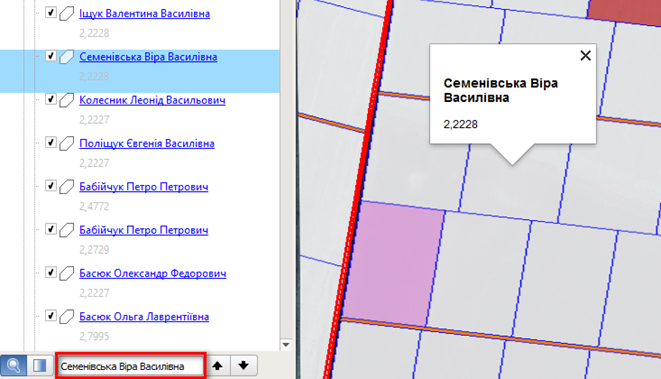Click polygon icon beside Поліщук Євгенія Василівна
661x379 pixels.
coord(66,143)
